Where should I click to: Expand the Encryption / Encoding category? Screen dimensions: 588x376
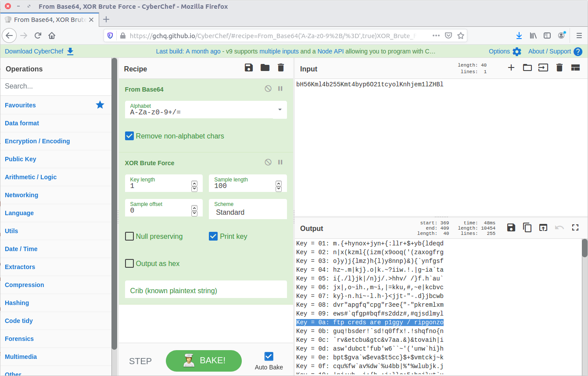click(37, 141)
